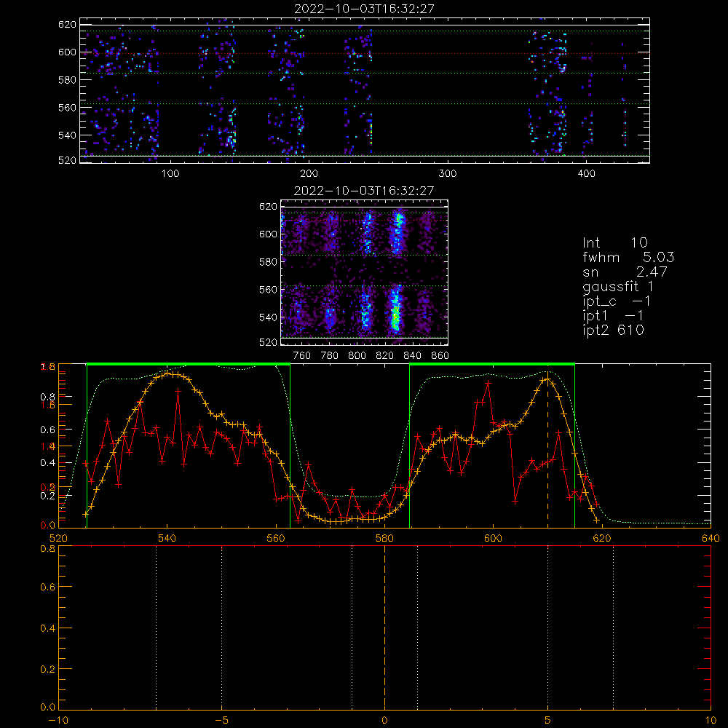
Task: Click x-axis label 860 on middle image
Action: pyautogui.click(x=440, y=356)
